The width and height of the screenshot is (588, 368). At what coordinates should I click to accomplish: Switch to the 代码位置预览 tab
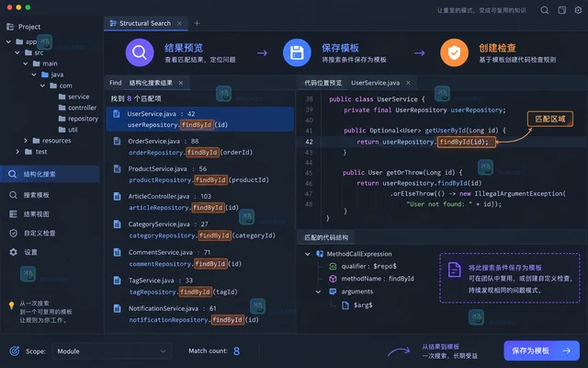tap(322, 83)
